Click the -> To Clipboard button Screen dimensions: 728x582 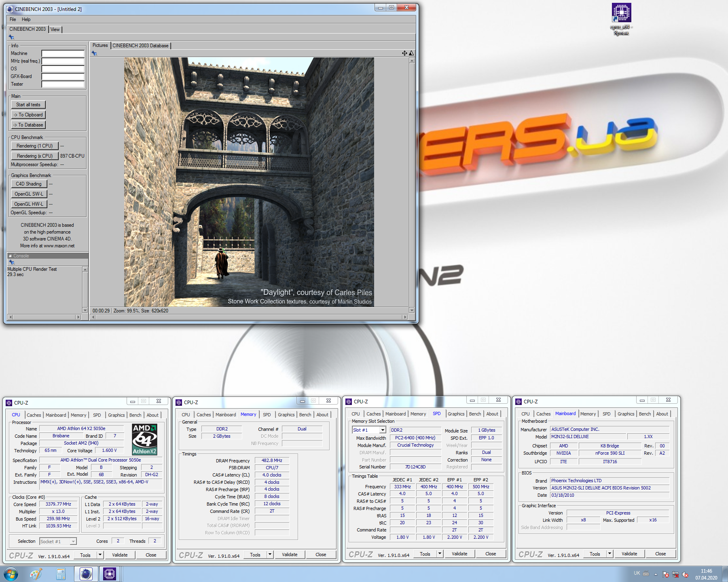pos(28,115)
